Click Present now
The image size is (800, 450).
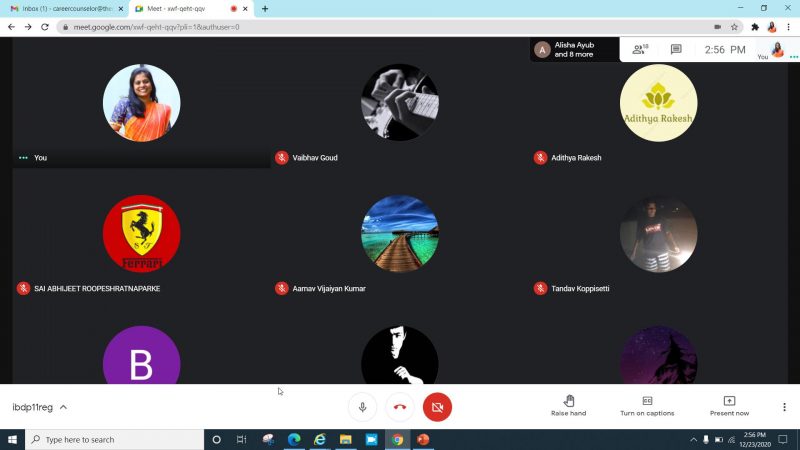click(x=729, y=406)
